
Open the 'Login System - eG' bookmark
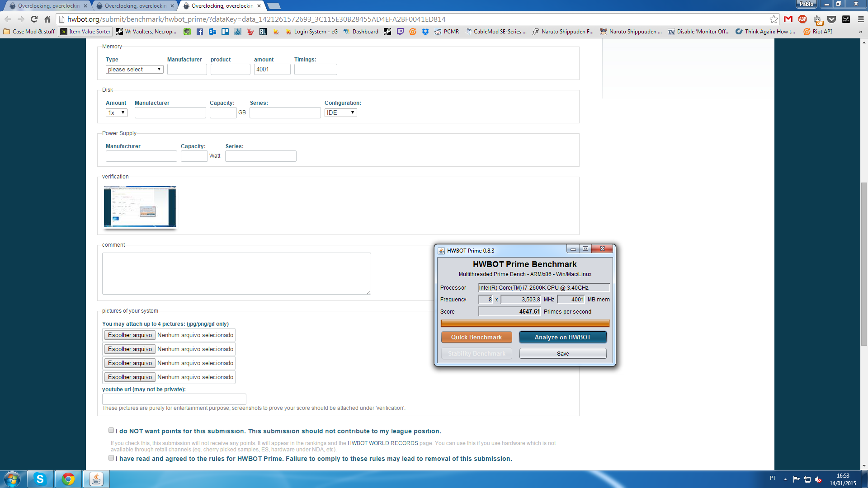[x=311, y=32]
